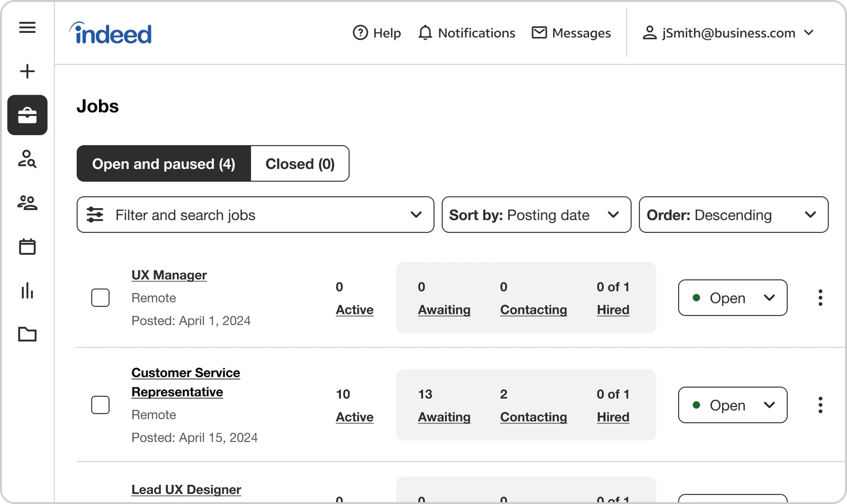View Hired for Customer Service Representative
The height and width of the screenshot is (504, 847).
[x=613, y=417]
